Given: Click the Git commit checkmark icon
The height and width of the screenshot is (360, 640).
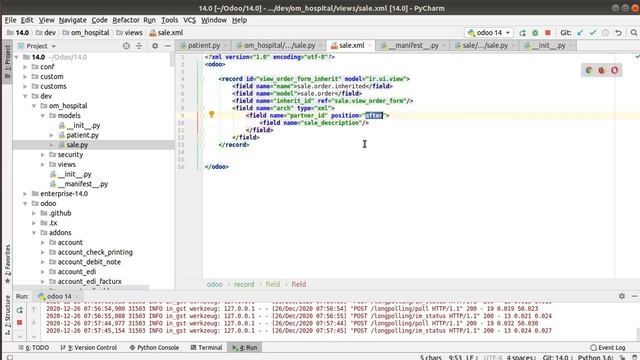Looking at the screenshot, I should coord(593,33).
